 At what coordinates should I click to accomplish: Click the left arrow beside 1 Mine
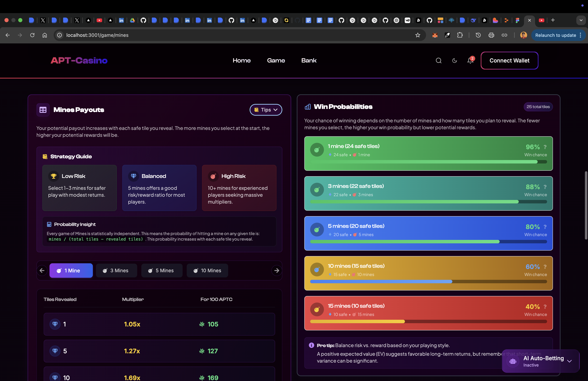[42, 271]
